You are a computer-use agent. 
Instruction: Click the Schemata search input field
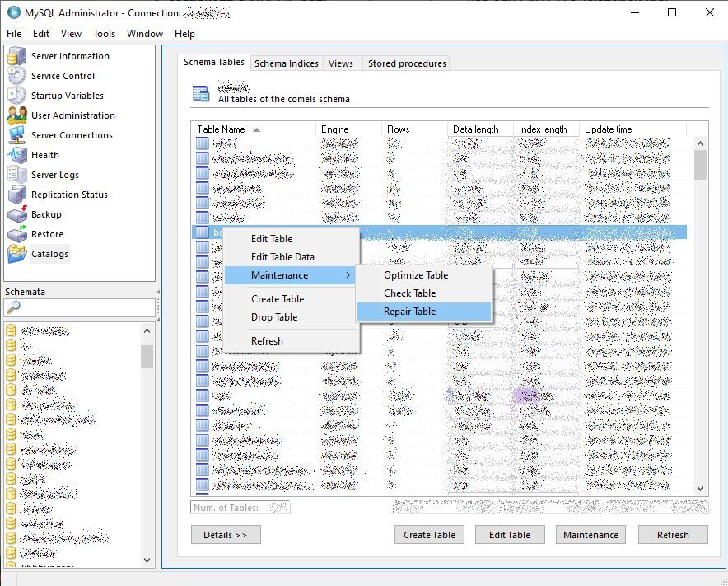click(x=79, y=307)
